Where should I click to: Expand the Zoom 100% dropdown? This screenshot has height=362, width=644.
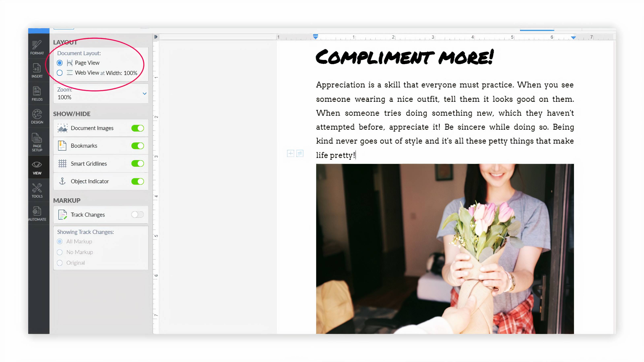tap(144, 94)
